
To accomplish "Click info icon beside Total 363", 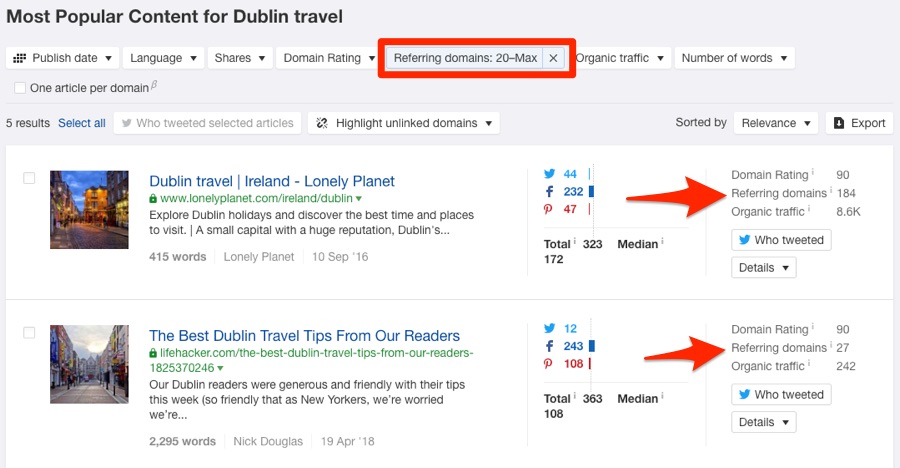I will click(x=575, y=395).
